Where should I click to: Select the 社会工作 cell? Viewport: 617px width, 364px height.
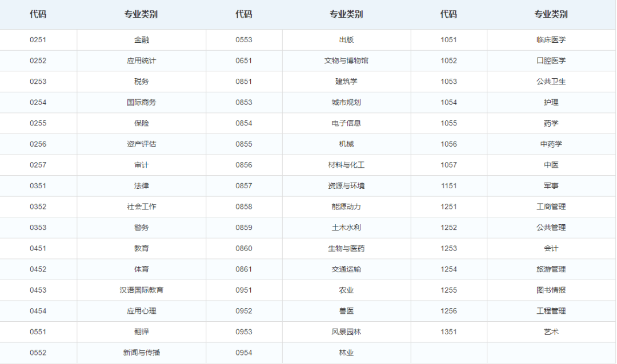pos(141,207)
